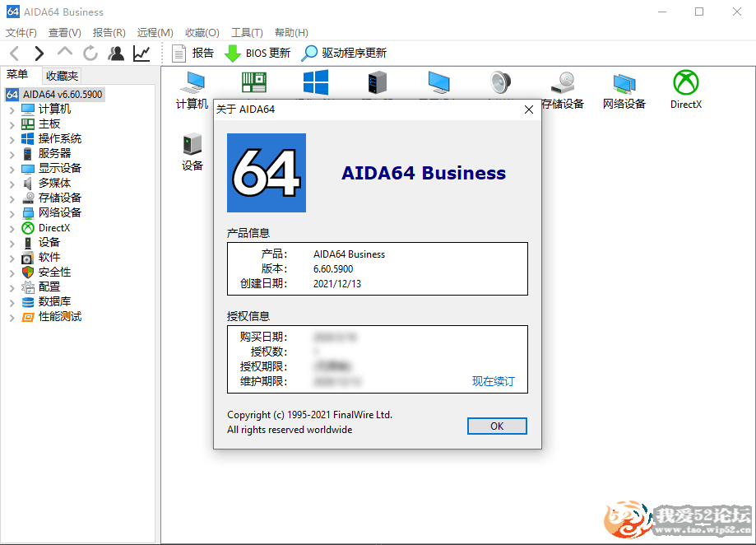
Task: Click the up-level arrow toolbar icon
Action: pos(65,52)
